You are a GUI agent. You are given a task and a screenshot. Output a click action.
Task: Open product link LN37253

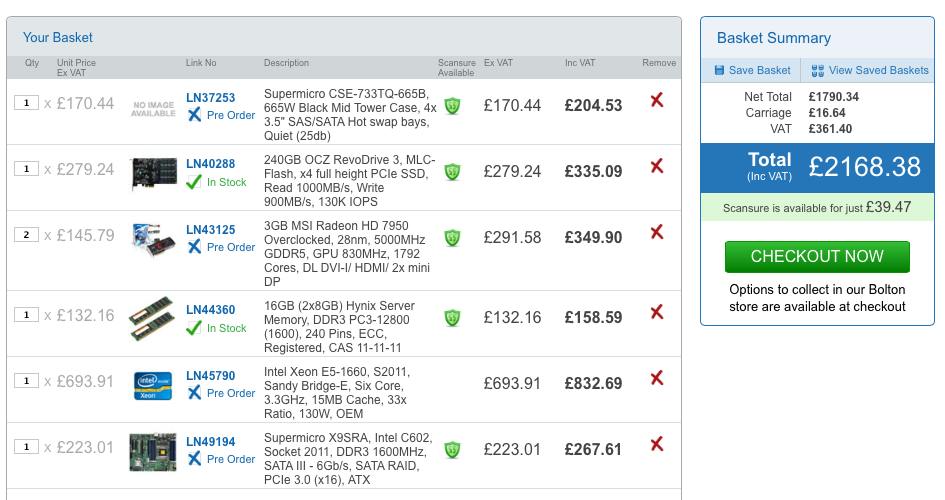(x=210, y=98)
